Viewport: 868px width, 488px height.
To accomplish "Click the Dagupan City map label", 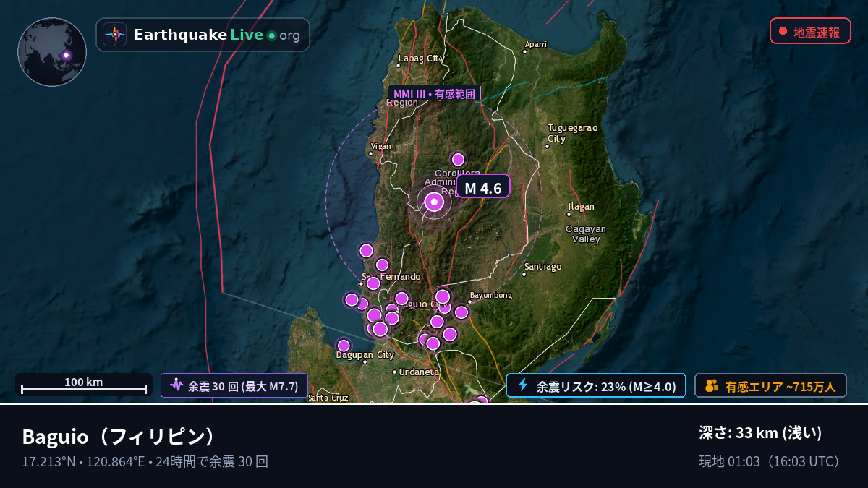I will point(365,355).
